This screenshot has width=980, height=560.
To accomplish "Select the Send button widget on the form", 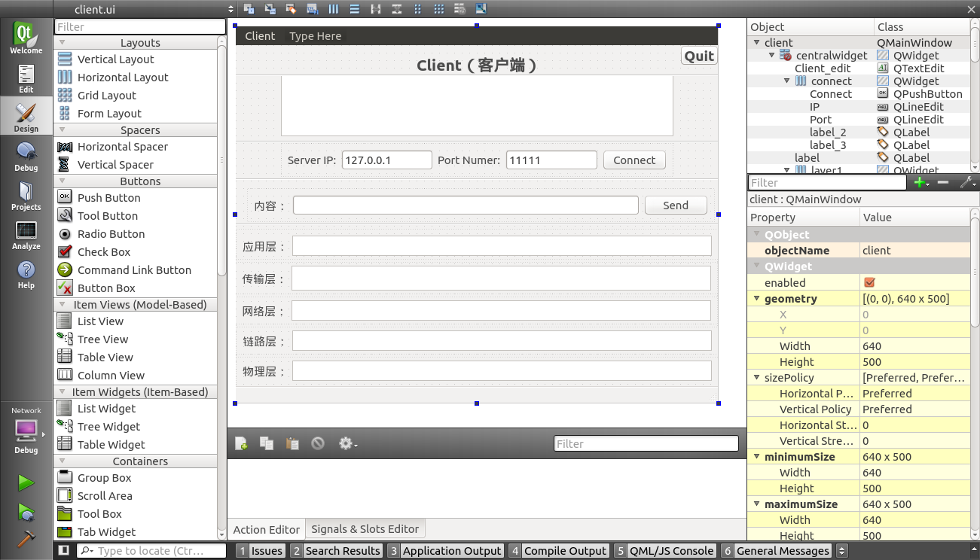I will (x=675, y=205).
